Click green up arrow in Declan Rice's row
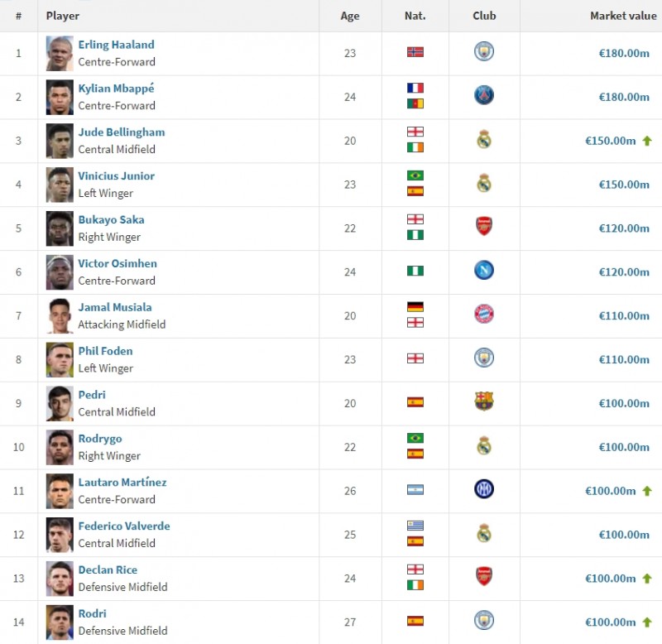Viewport: 662px width, 644px height. tap(647, 579)
